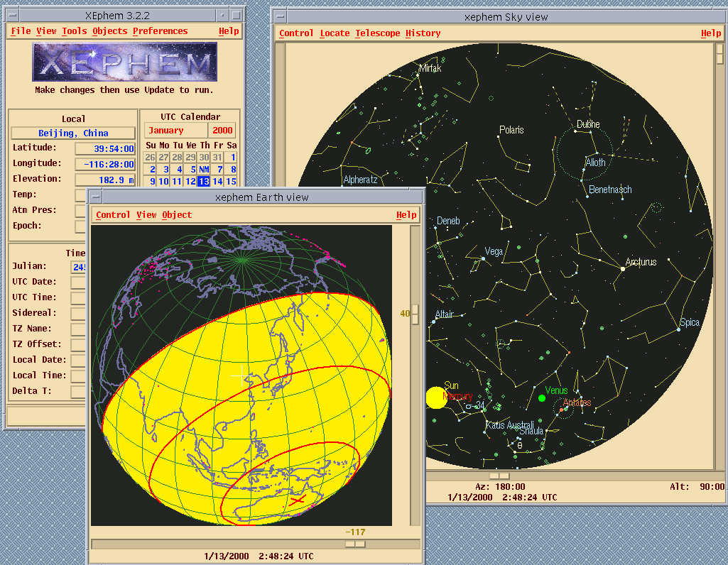Open the XEphem 3.2.2 window menu button
Image resolution: width=728 pixels, height=565 pixels.
13,15
